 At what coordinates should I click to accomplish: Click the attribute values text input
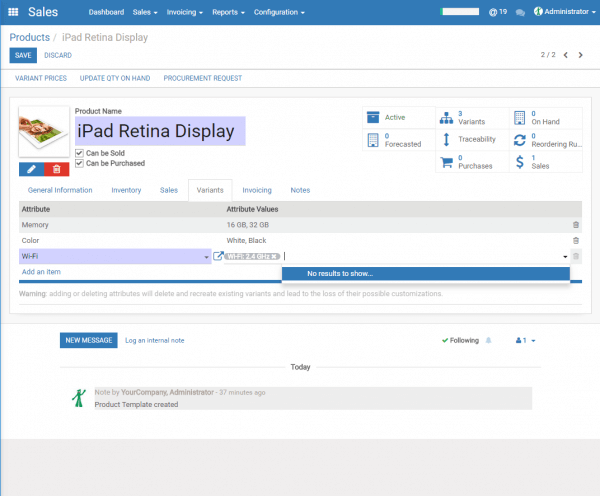[421, 256]
